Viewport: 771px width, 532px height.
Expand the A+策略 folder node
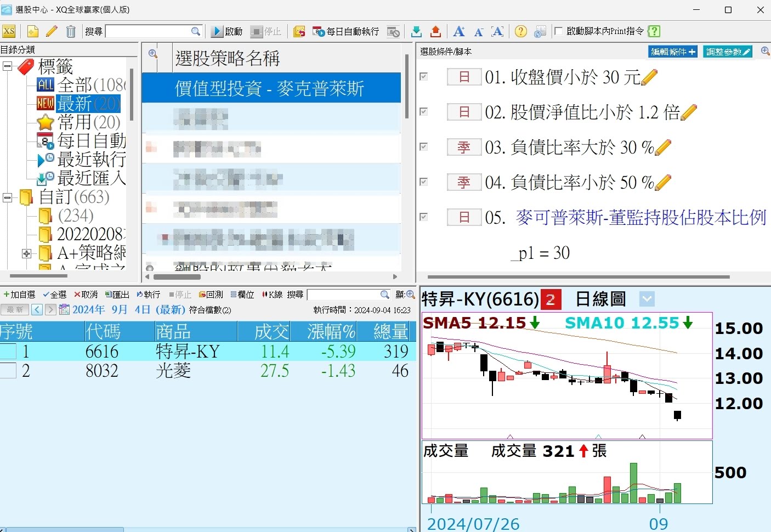(26, 253)
